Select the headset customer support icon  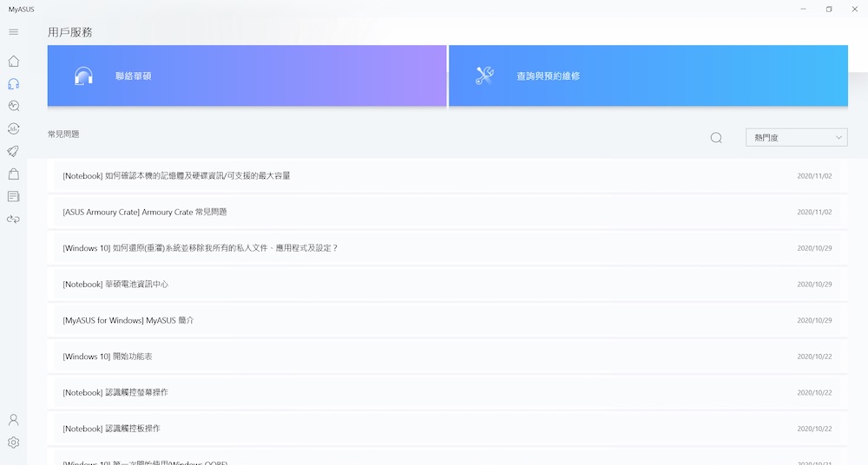[13, 84]
